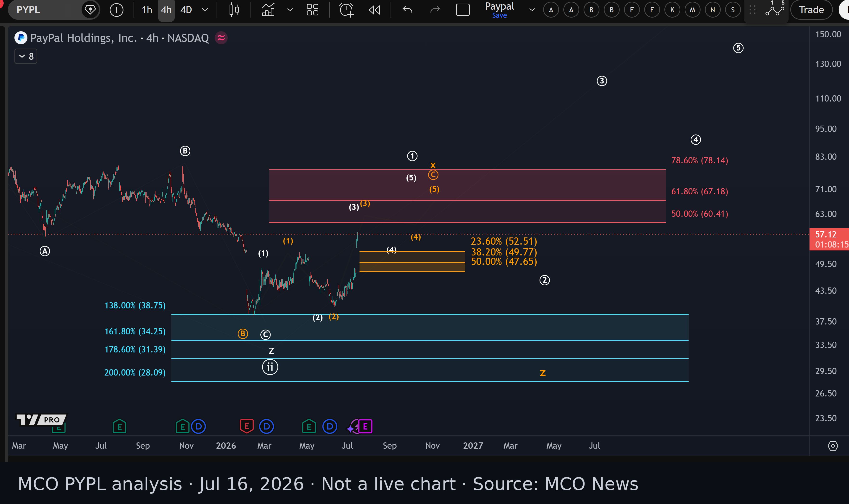The height and width of the screenshot is (504, 849).
Task: Select the 4h interval
Action: [166, 10]
